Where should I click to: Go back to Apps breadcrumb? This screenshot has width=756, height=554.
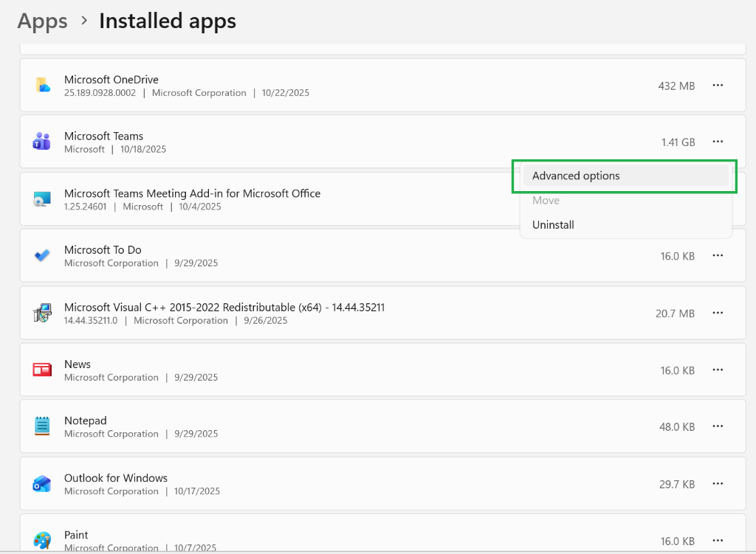pos(42,21)
